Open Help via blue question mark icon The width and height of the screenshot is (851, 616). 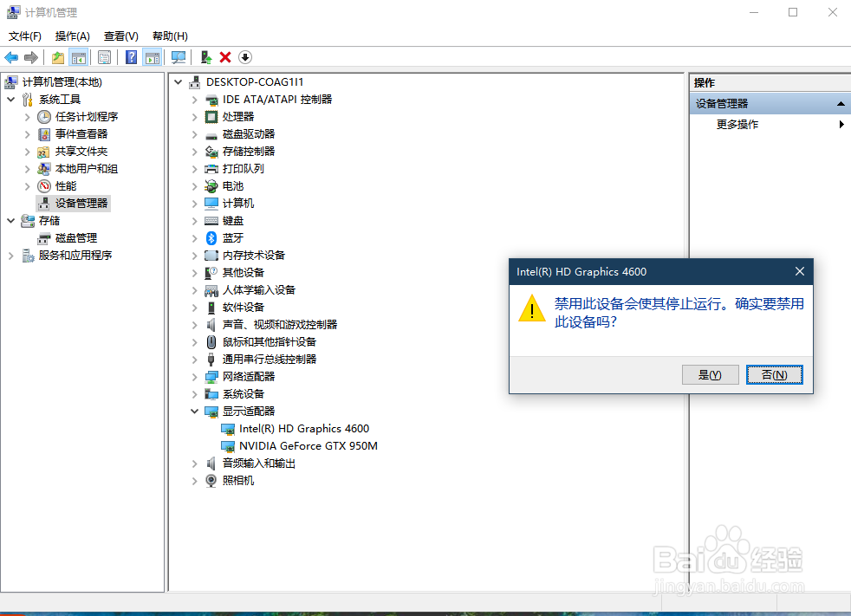click(131, 57)
